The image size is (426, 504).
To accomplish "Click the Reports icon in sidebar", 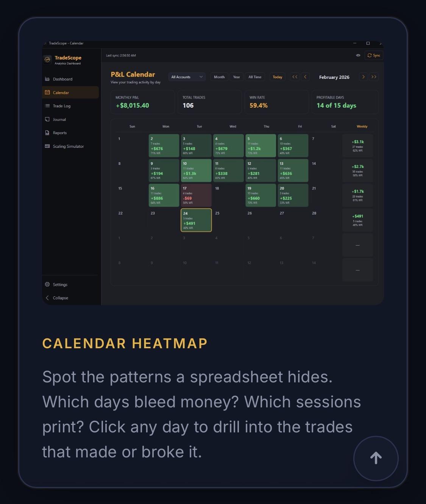I will [x=47, y=133].
